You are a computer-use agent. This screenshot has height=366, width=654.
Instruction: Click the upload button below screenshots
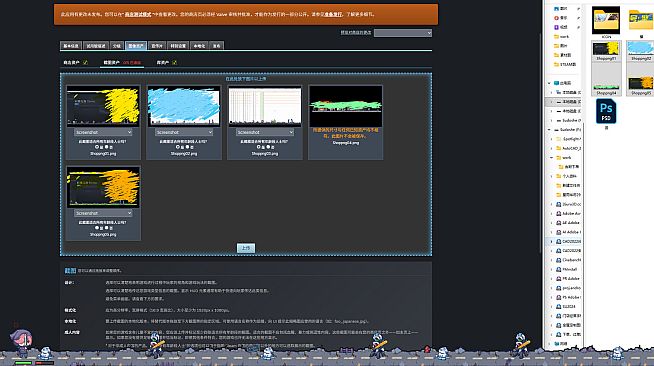click(246, 248)
